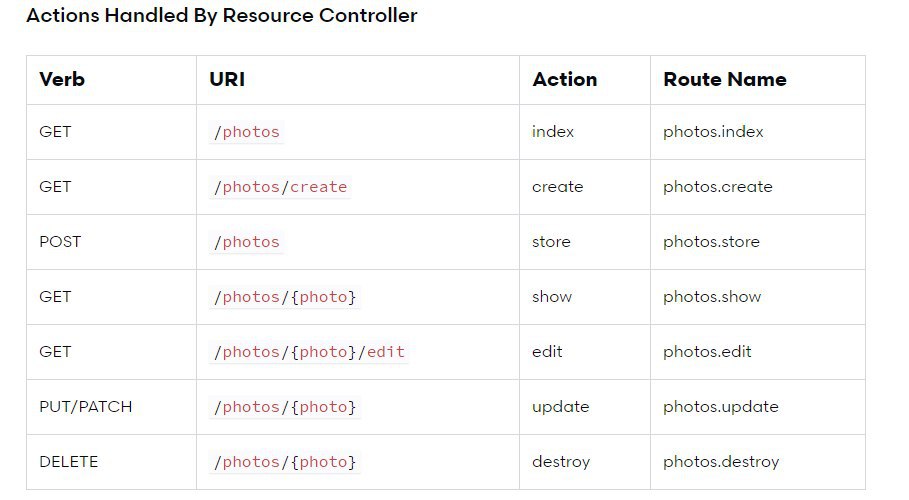
Task: Click the index action cell
Action: [x=553, y=132]
